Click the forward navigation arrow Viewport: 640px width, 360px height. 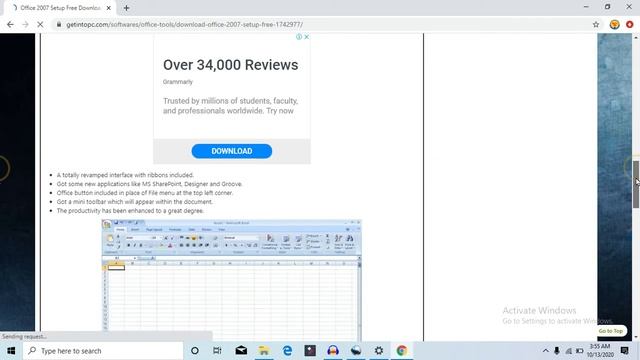pos(25,24)
